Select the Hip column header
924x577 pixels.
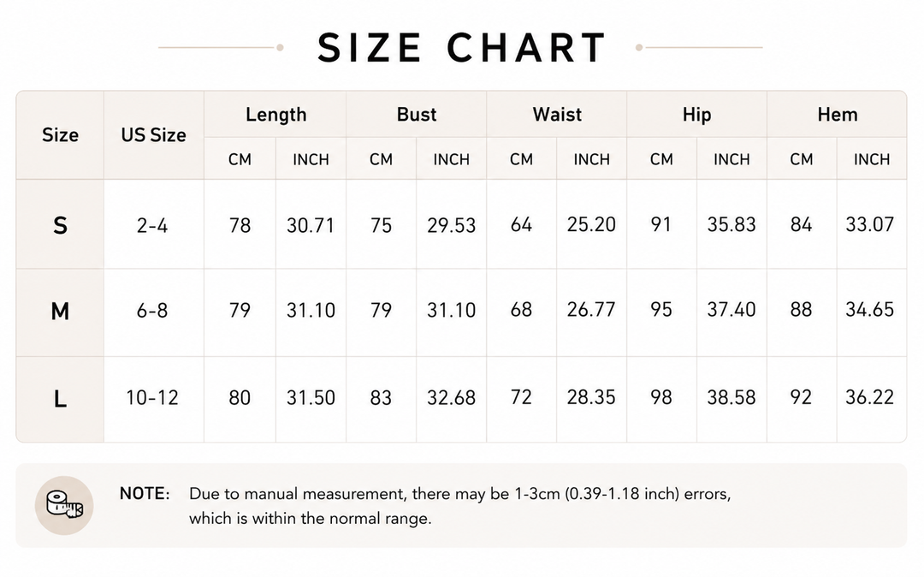pyautogui.click(x=696, y=115)
